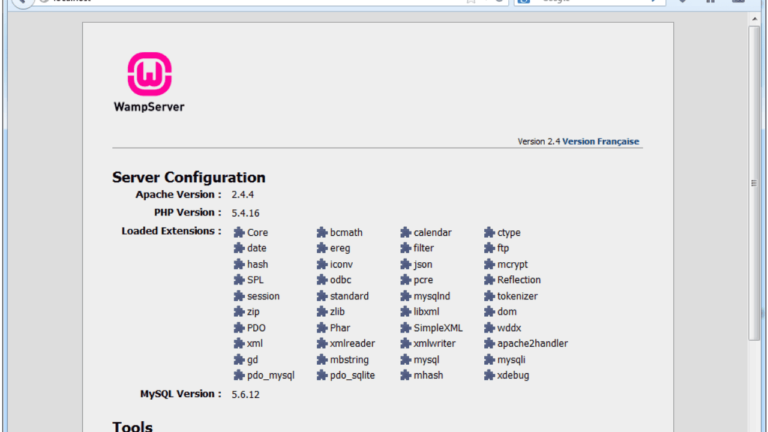Click the puzzle icon beside bcmath
This screenshot has width=768, height=432.
click(x=322, y=232)
